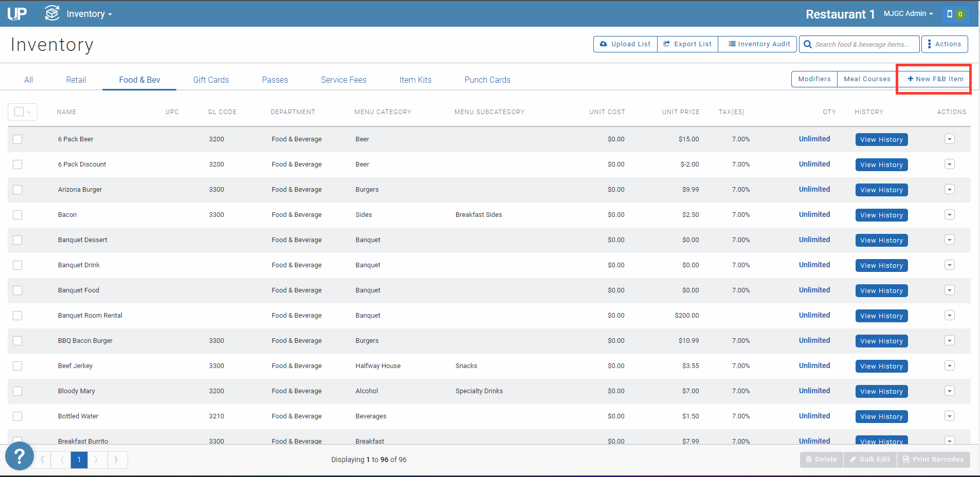The height and width of the screenshot is (477, 980).
Task: Open row actions dropdown for Bottled Water
Action: click(x=949, y=416)
